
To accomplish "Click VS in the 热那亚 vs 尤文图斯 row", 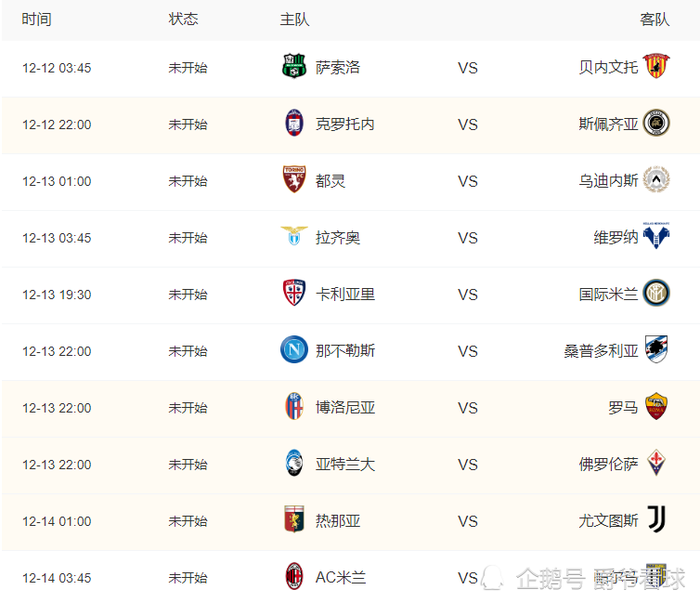I will click(467, 521).
